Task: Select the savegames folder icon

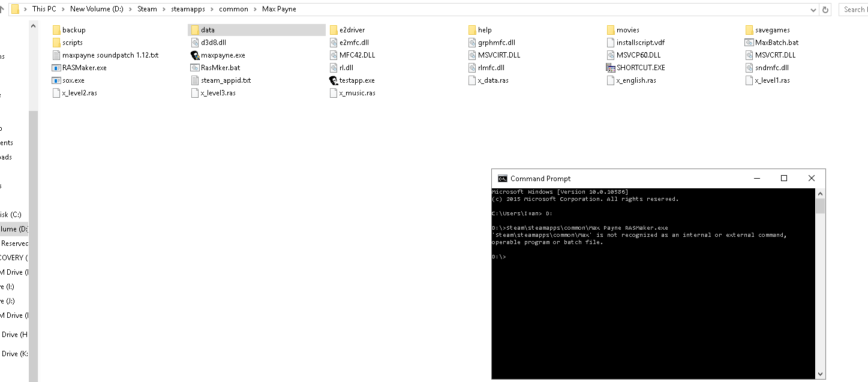Action: click(x=749, y=30)
